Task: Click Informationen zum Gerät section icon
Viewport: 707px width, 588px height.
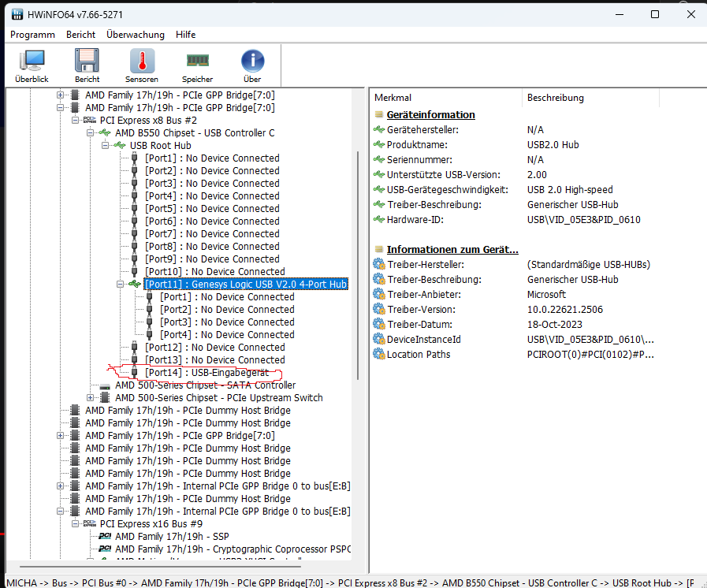Action: point(379,249)
